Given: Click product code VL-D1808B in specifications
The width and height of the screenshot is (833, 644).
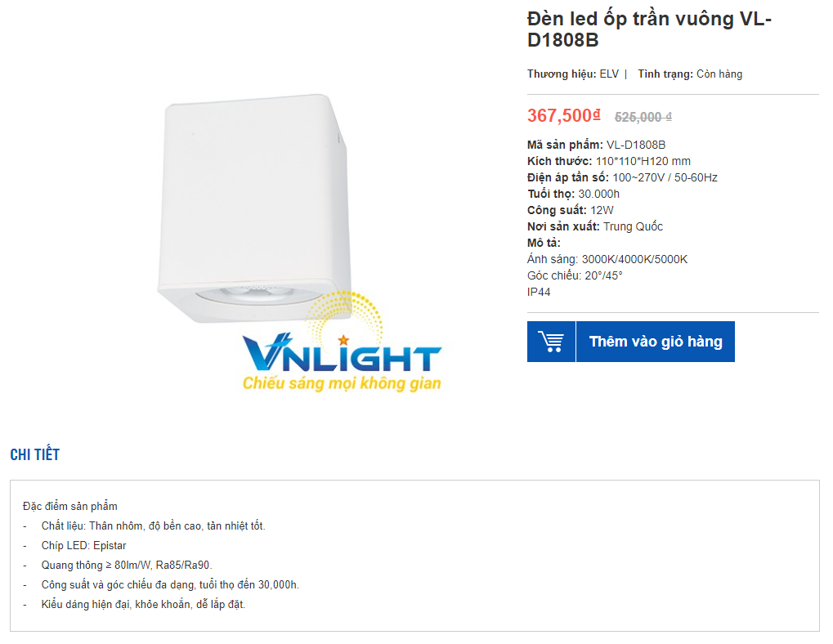Looking at the screenshot, I should [636, 145].
